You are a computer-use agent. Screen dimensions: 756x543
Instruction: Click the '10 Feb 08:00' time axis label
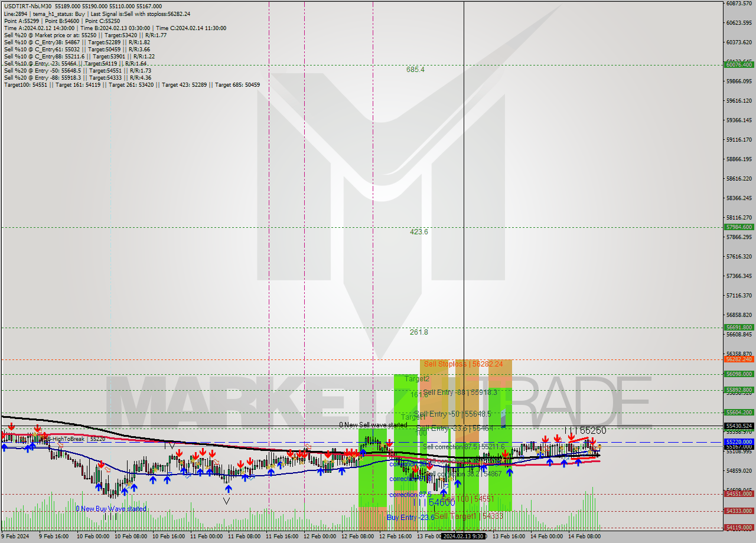click(x=131, y=537)
